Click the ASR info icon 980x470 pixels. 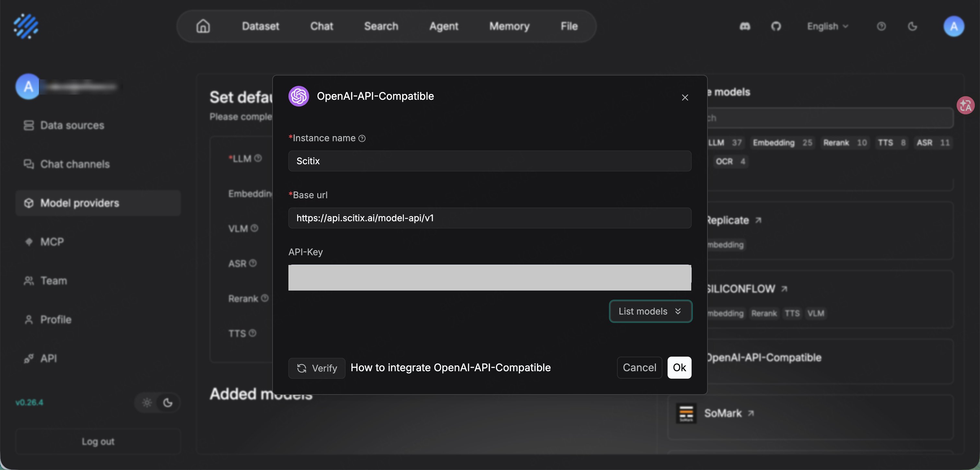[x=252, y=263]
